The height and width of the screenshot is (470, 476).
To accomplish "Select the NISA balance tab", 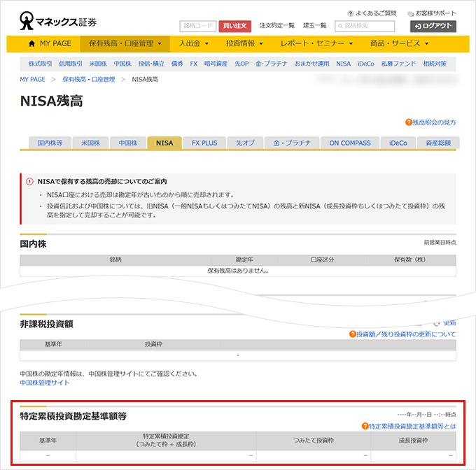I will 164,143.
